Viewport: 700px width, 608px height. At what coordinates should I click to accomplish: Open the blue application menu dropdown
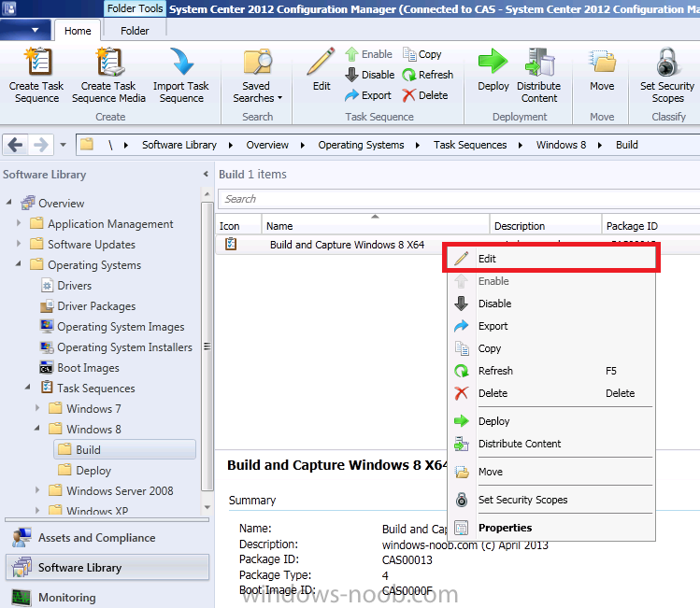[x=25, y=30]
